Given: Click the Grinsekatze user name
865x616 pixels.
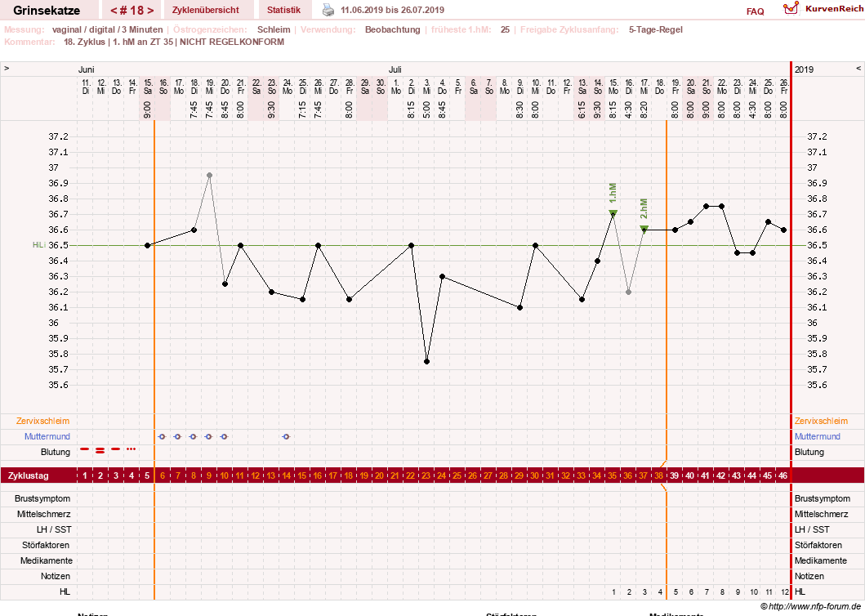Looking at the screenshot, I should coord(47,11).
